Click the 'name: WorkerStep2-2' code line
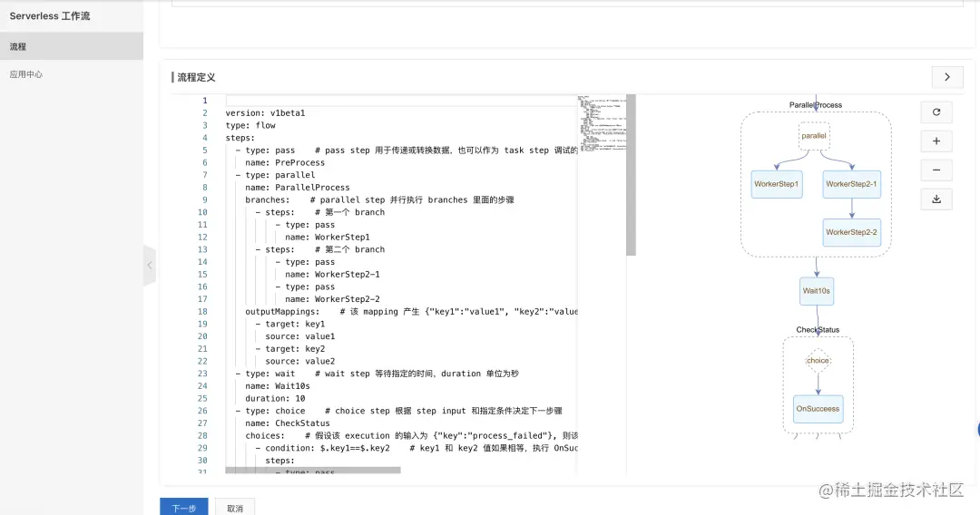 (332, 299)
